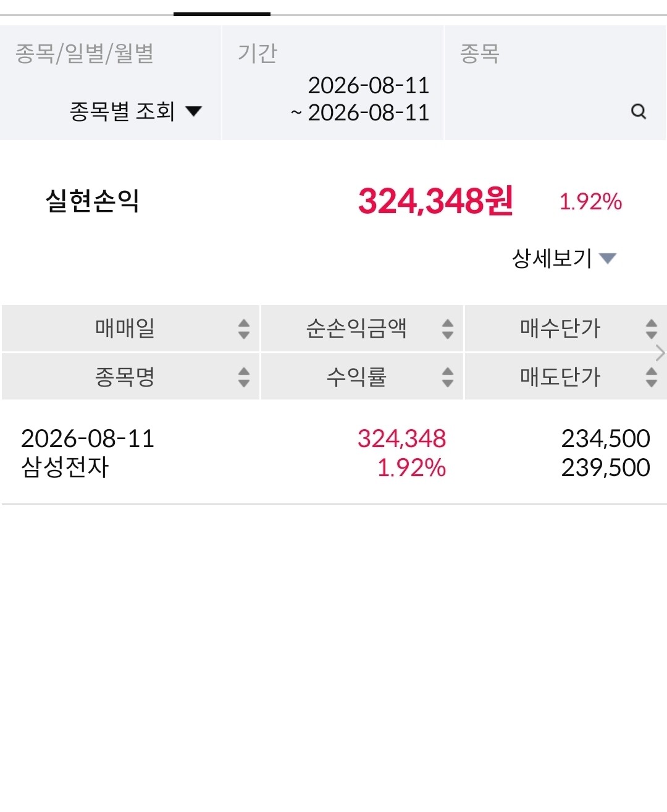Viewport: 667px width, 812px height.
Task: Tap the stock search magnifier icon
Action: 639,111
